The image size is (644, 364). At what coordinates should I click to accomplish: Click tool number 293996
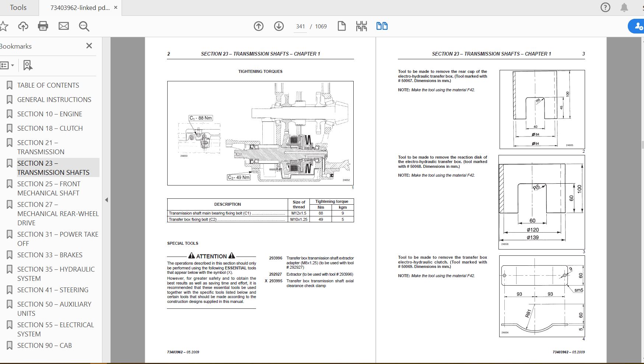click(276, 258)
